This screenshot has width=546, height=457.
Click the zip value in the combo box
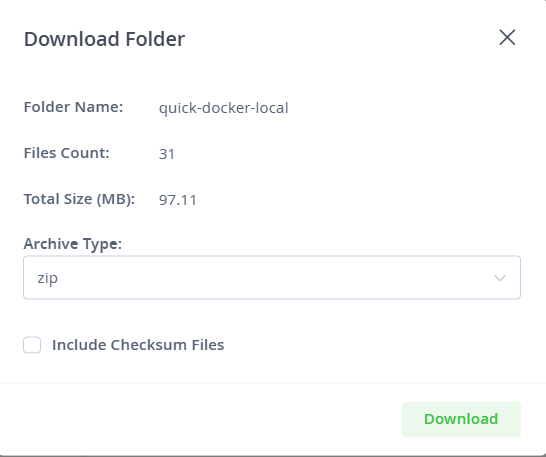coord(48,278)
